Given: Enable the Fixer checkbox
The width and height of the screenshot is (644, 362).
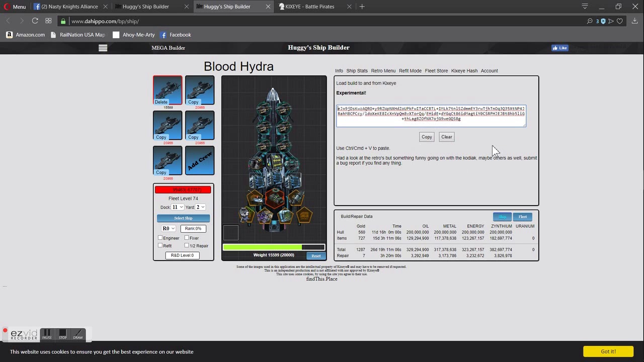Looking at the screenshot, I should point(187,238).
